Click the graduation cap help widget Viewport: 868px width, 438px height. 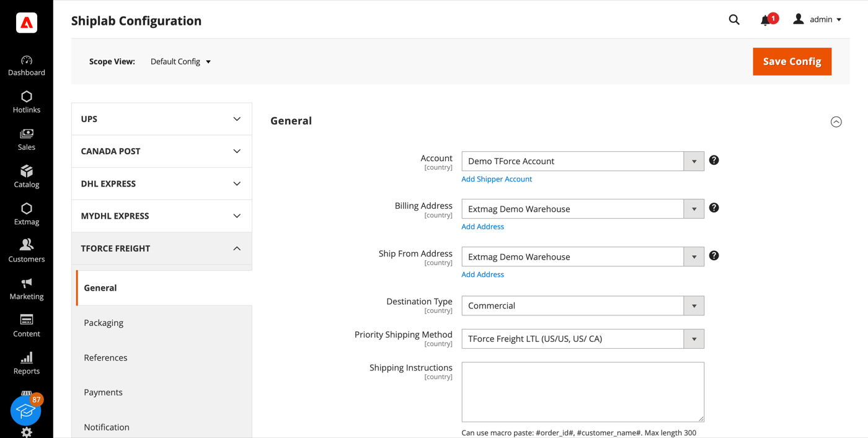[25, 410]
